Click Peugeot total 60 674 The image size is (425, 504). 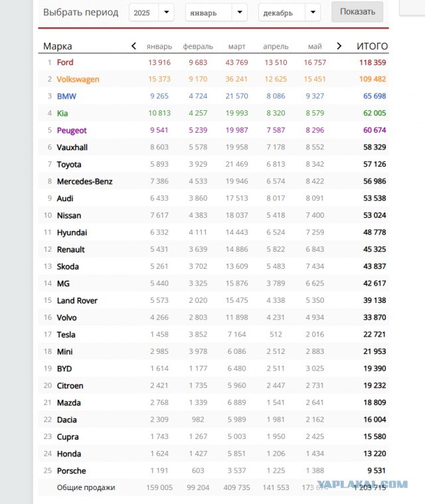(375, 131)
